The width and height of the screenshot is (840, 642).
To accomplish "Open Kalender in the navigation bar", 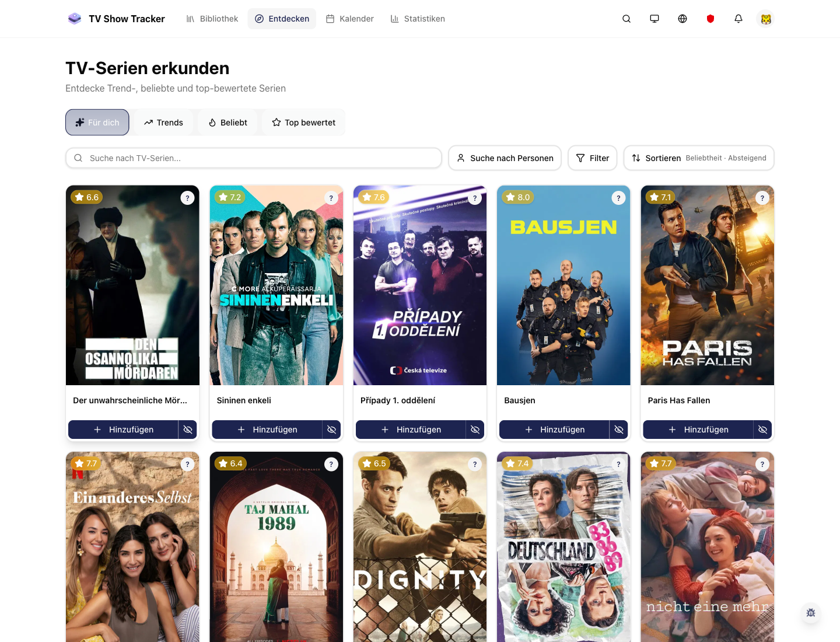I will (x=350, y=19).
